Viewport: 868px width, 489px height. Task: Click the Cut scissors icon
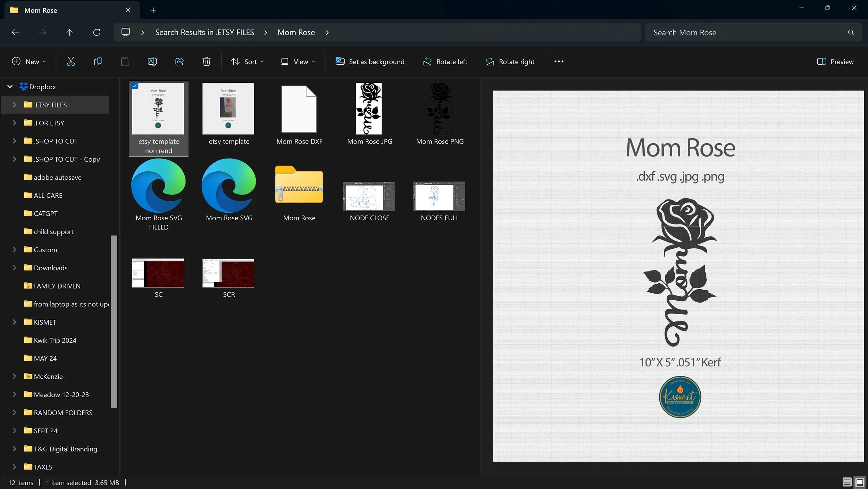71,62
